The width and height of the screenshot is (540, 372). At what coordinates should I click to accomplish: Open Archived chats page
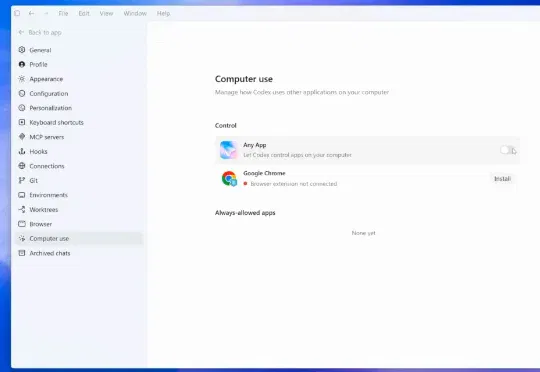[79, 253]
